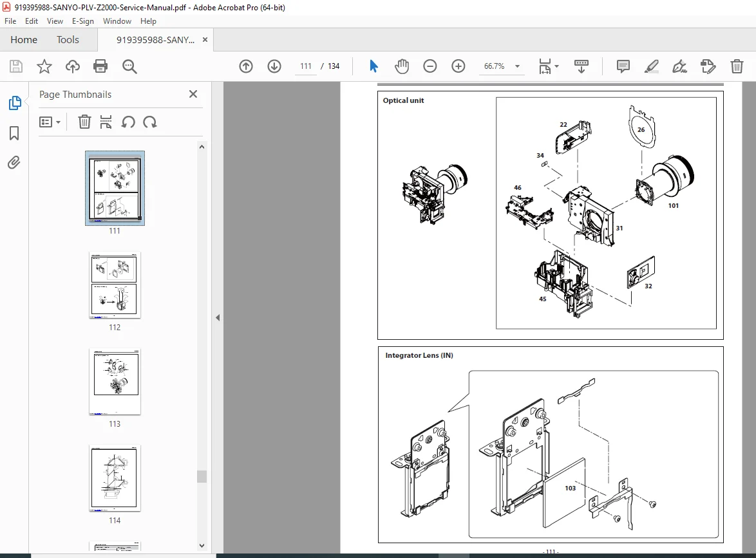Zoom in with plus button
756x558 pixels.
tap(458, 66)
